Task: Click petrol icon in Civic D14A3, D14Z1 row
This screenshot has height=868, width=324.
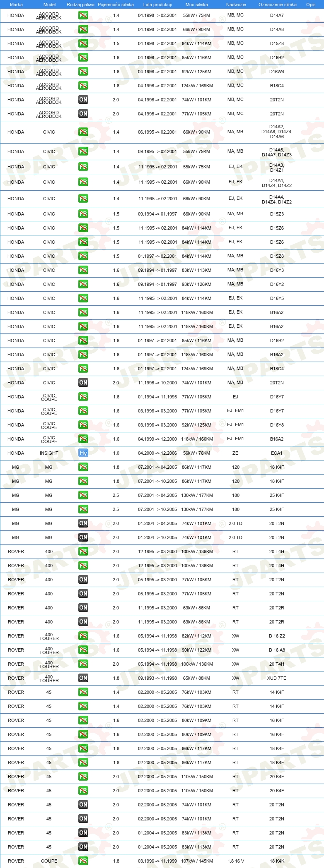Action: point(83,167)
